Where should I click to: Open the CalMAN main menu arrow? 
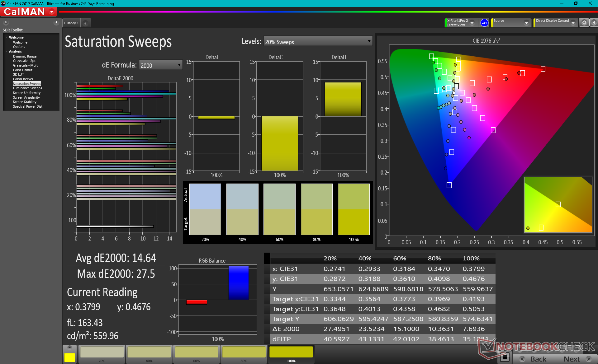tap(52, 12)
